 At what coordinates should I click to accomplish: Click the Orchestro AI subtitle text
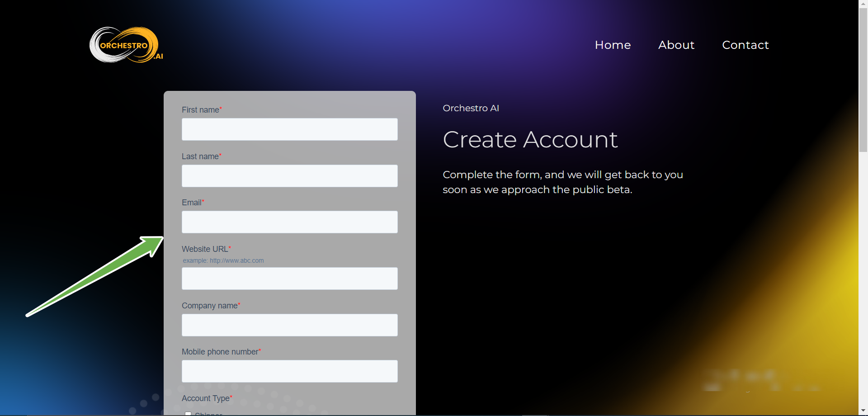tap(471, 108)
